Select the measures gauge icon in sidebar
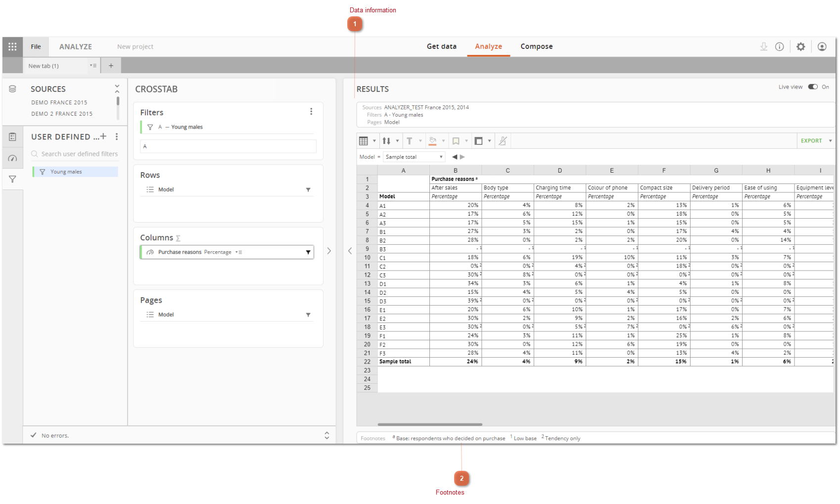 tap(12, 158)
